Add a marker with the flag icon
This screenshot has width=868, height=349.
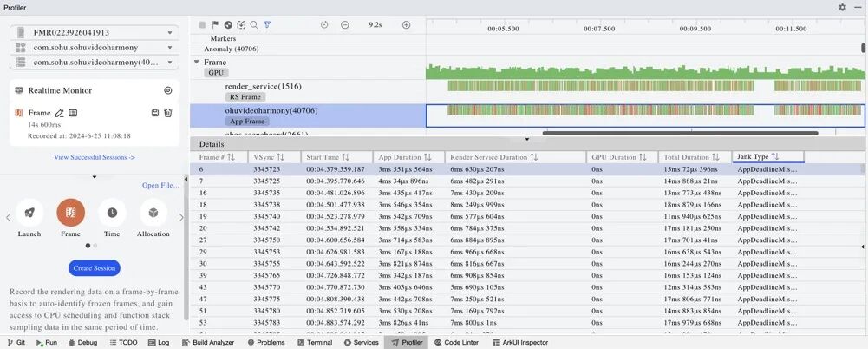215,25
